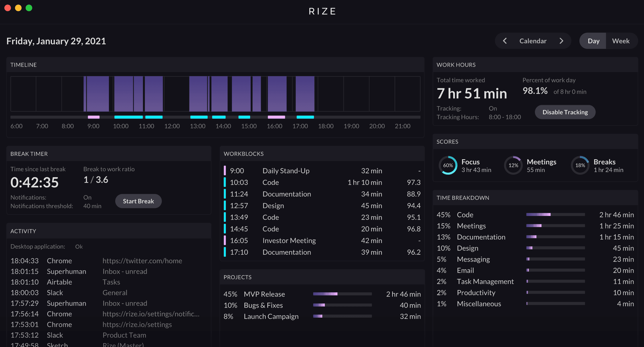Go to previous day with left chevron
This screenshot has height=347, width=644.
[505, 41]
